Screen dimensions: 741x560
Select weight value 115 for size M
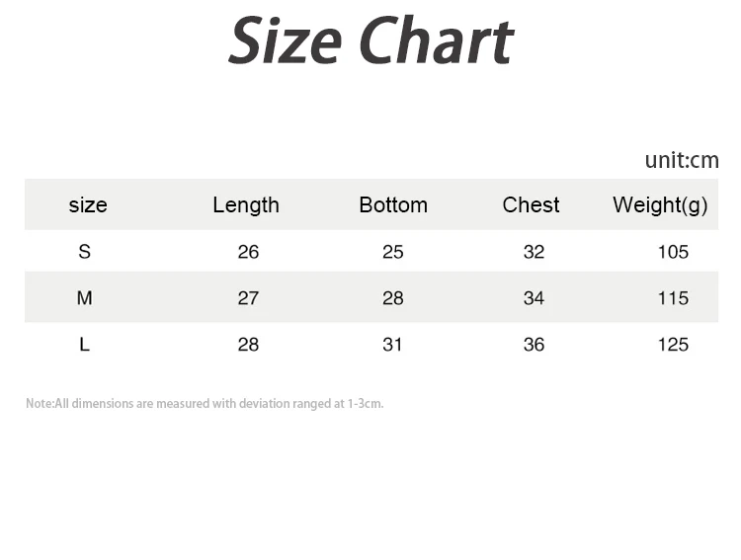coord(673,298)
